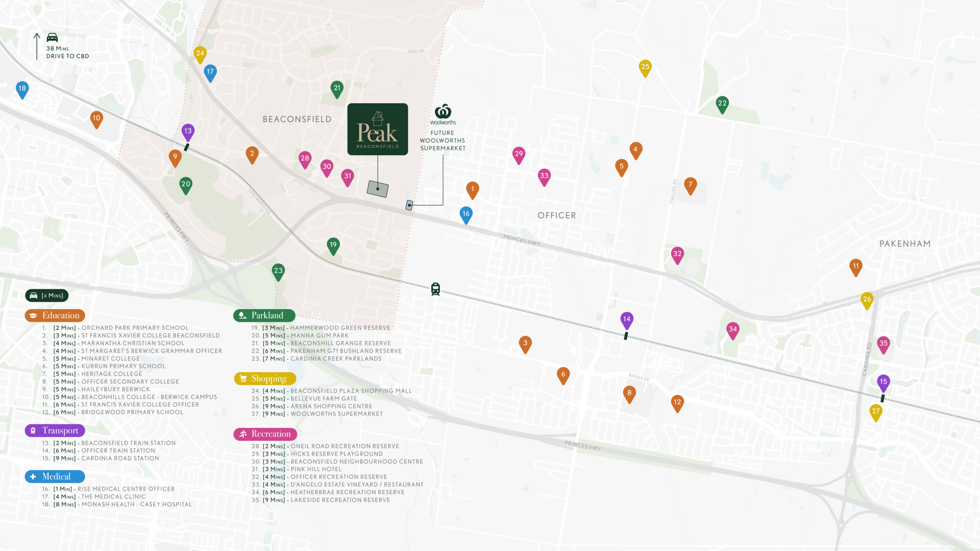The image size is (980, 551).
Task: Click 'Orchard Park Primary School' list entry
Action: pos(115,328)
